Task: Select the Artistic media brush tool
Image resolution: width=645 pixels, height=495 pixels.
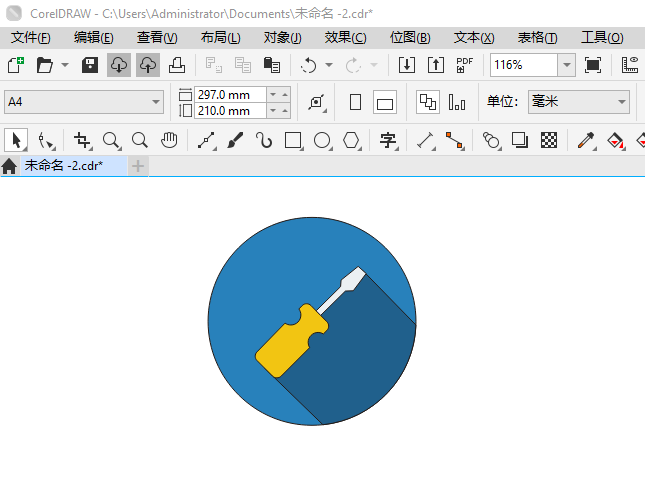Action: coord(235,141)
